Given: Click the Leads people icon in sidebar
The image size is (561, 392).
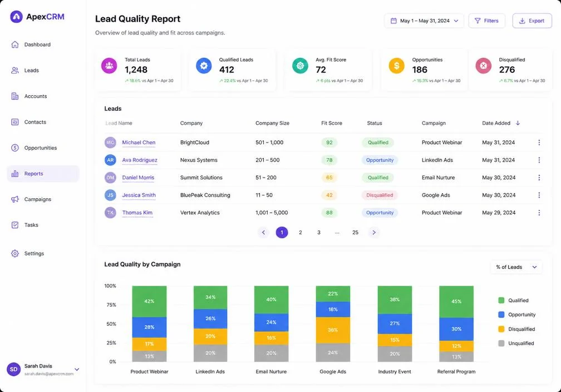Looking at the screenshot, I should click(x=14, y=70).
